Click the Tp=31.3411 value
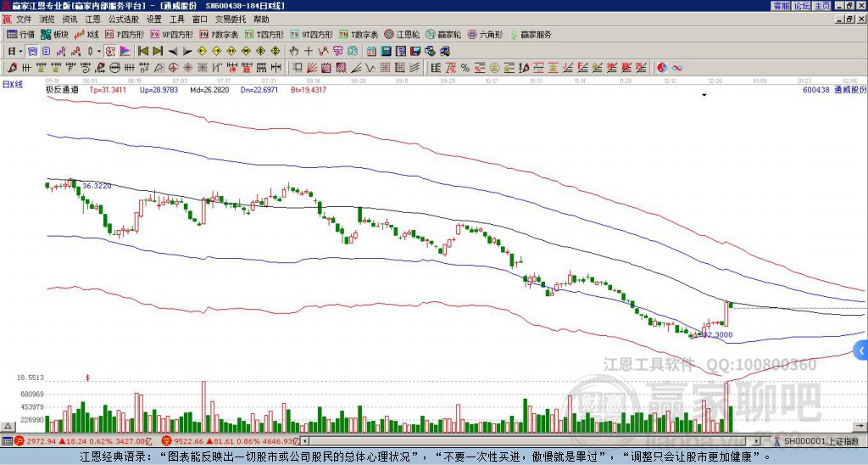The width and height of the screenshot is (868, 465). [x=108, y=89]
